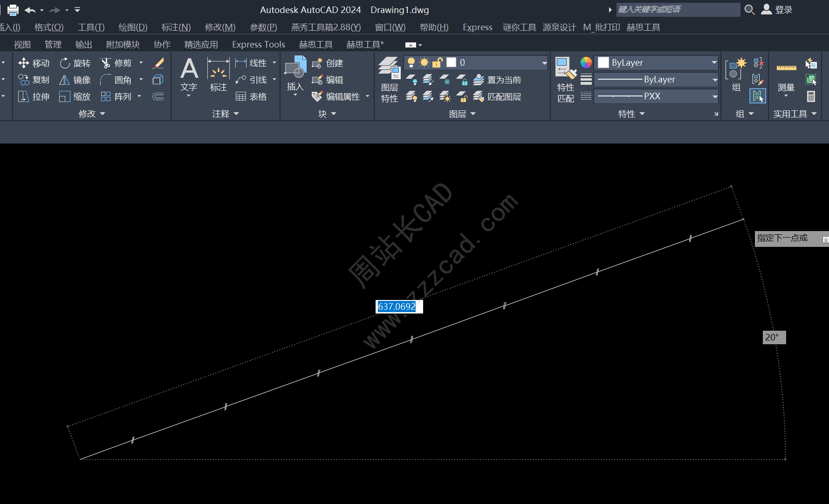Insert a 表格 (Table)
Viewport: 829px width, 504px height.
pyautogui.click(x=251, y=96)
